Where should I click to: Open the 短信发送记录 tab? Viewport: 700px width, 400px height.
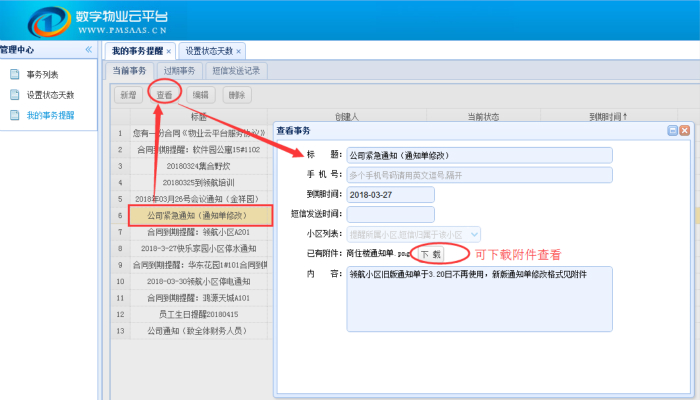[x=236, y=71]
